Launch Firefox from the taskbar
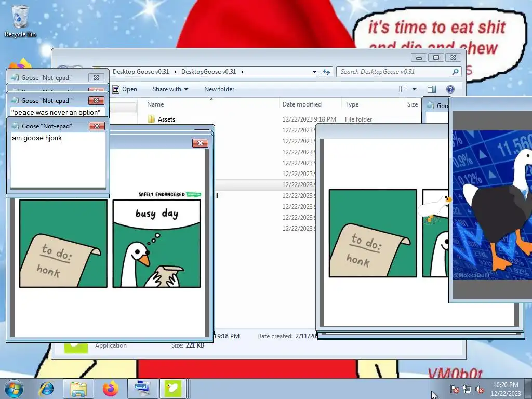The height and width of the screenshot is (399, 532). pos(110,389)
